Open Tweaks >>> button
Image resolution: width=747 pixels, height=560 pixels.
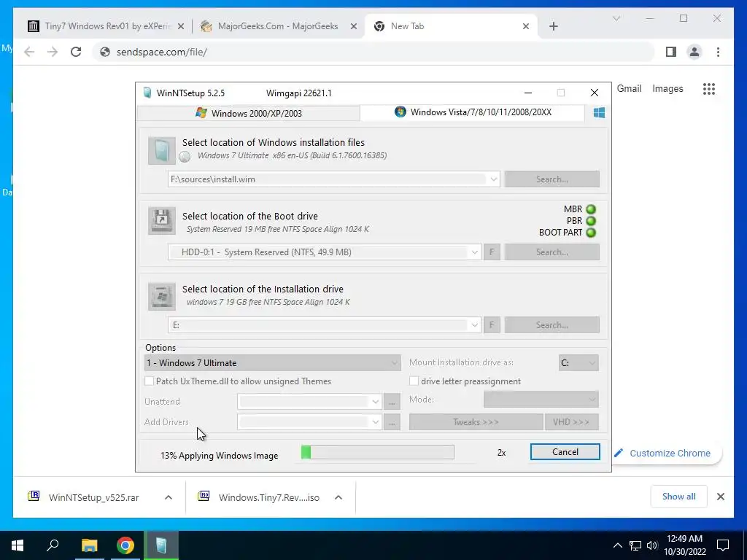click(476, 422)
